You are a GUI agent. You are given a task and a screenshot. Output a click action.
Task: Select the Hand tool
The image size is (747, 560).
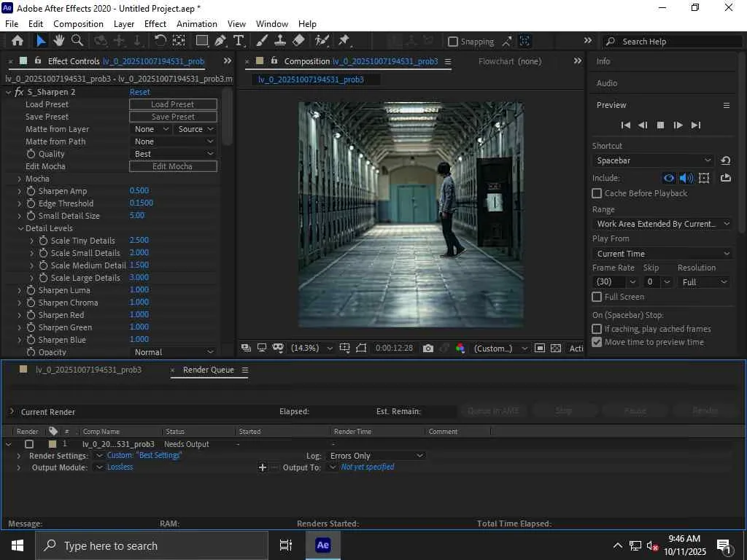pyautogui.click(x=59, y=41)
